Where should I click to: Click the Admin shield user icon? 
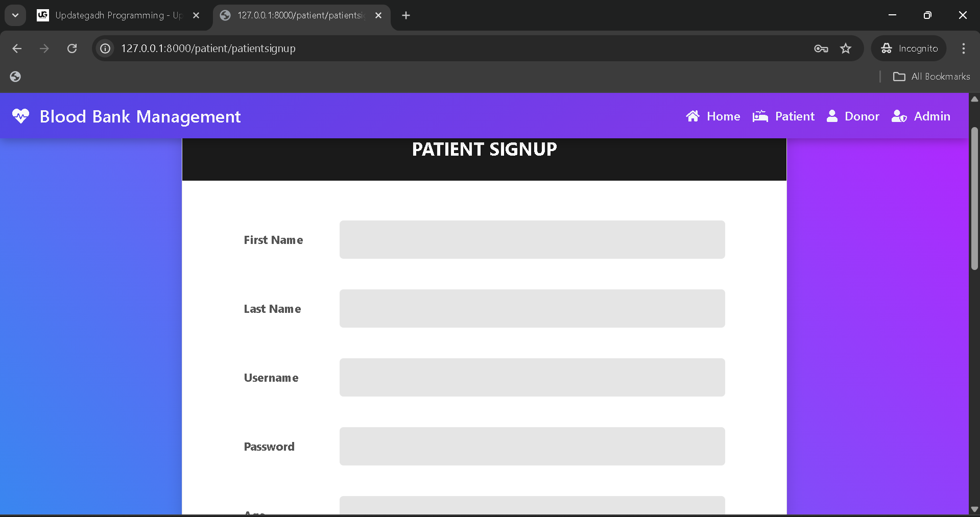899,116
